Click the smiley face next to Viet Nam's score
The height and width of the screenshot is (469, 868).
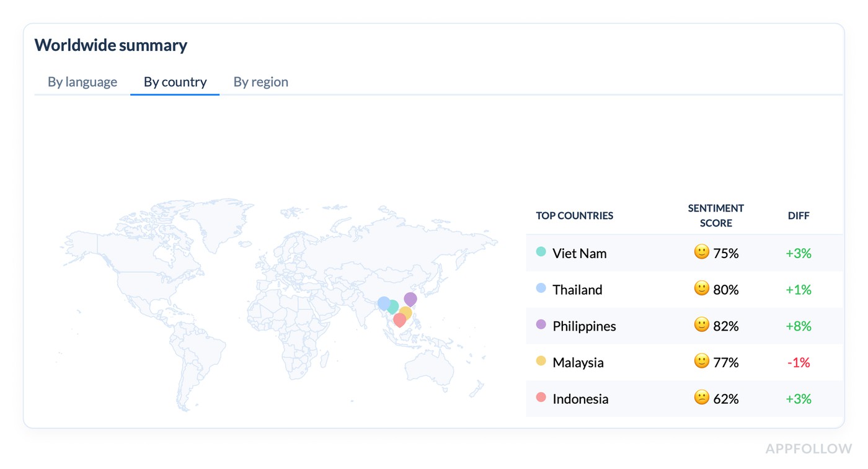tap(701, 252)
